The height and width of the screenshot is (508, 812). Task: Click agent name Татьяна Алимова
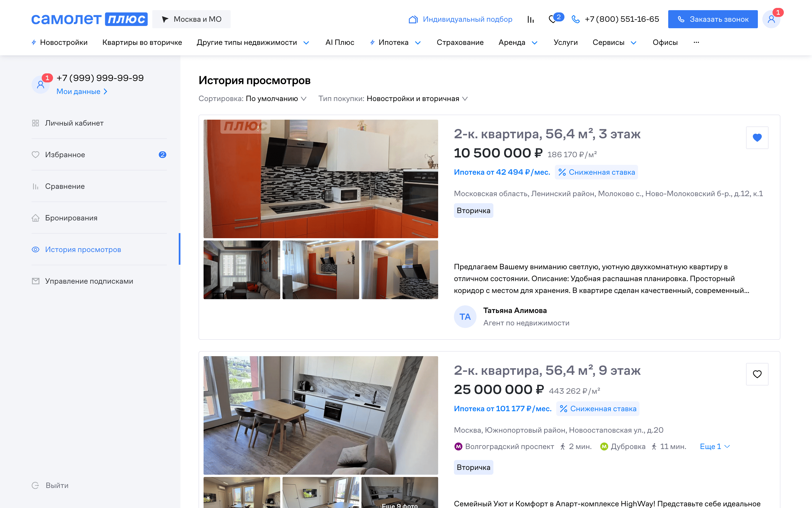pyautogui.click(x=515, y=310)
